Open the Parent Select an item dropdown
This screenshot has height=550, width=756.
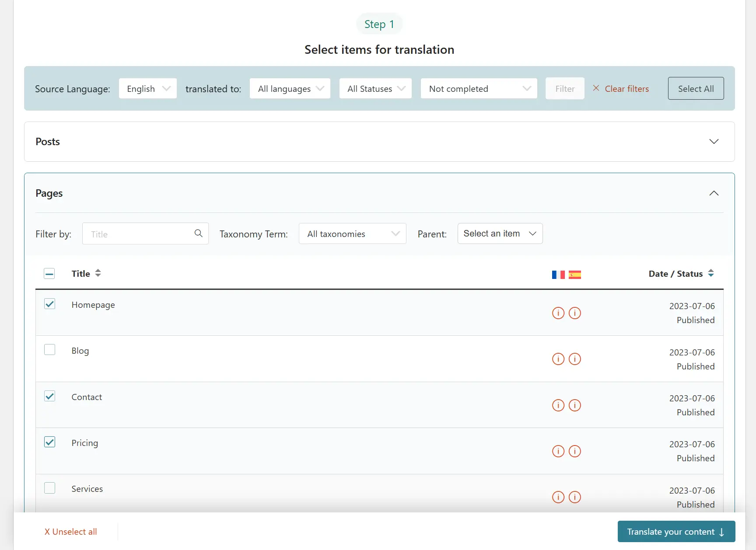pos(500,233)
